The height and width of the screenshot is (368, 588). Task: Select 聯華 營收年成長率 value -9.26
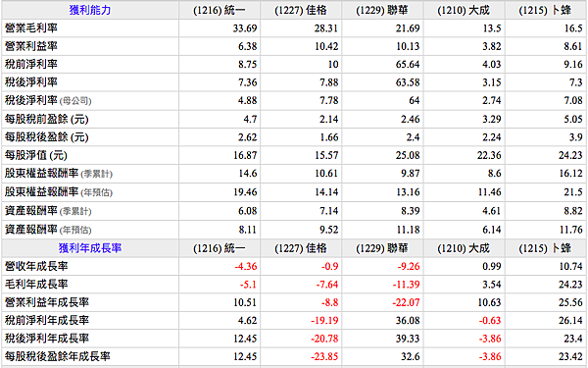click(409, 266)
